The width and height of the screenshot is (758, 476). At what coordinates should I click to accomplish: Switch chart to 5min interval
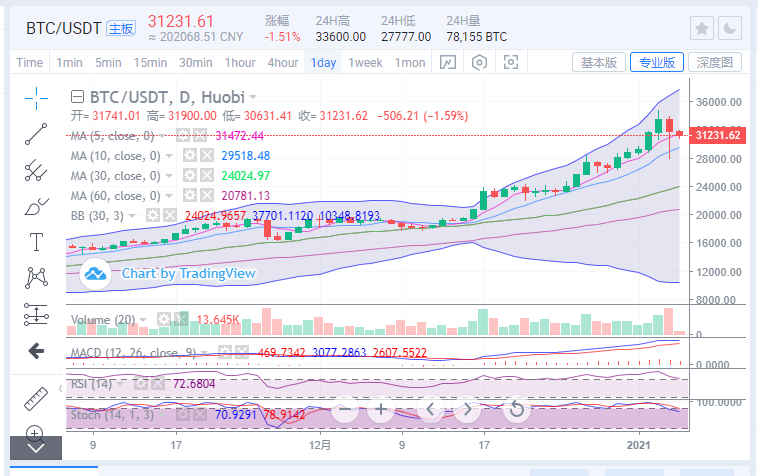click(108, 63)
